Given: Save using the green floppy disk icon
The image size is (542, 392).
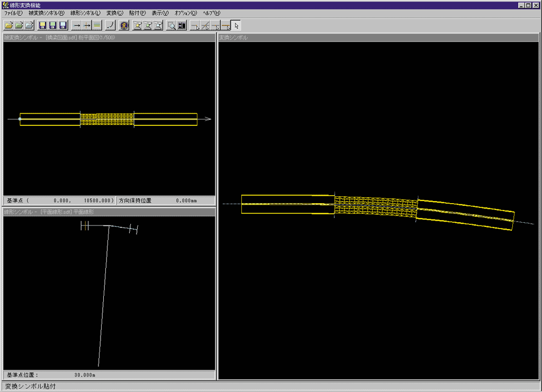Looking at the screenshot, I should click(53, 25).
